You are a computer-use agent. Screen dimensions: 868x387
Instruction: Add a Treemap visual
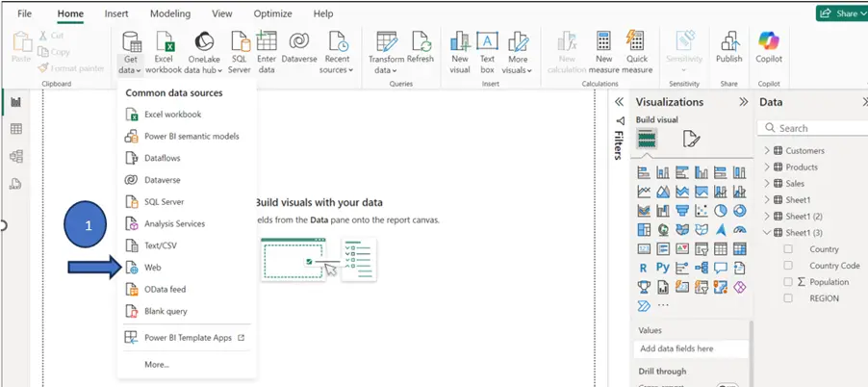coord(644,229)
